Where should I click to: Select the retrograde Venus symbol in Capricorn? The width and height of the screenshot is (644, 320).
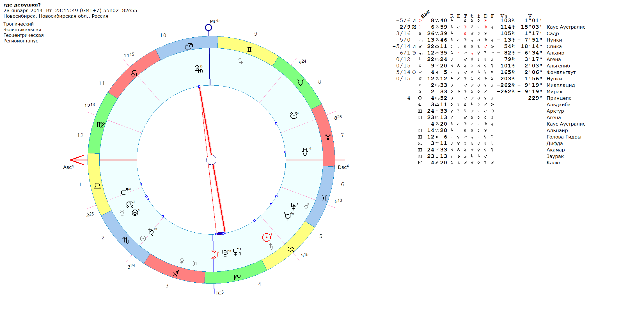[237, 252]
